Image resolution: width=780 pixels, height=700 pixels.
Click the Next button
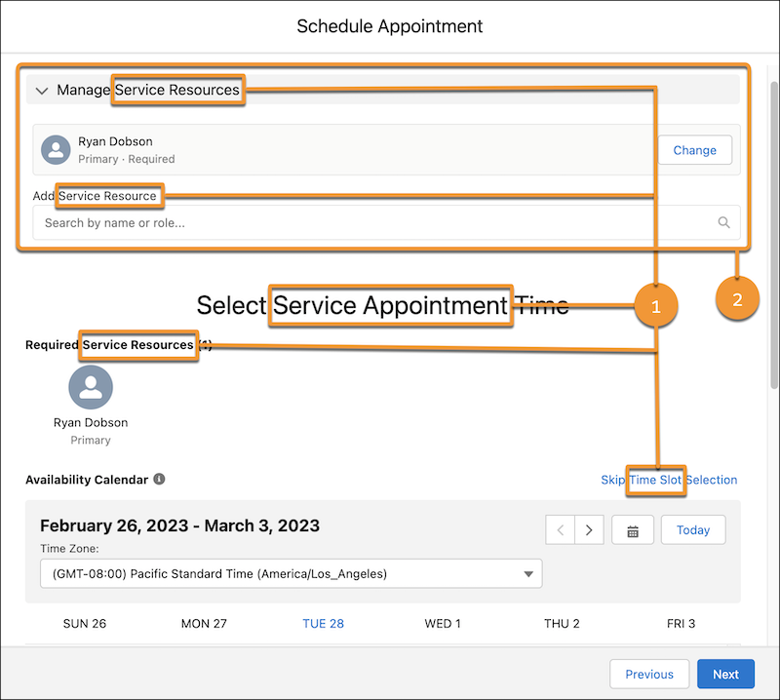tap(725, 674)
